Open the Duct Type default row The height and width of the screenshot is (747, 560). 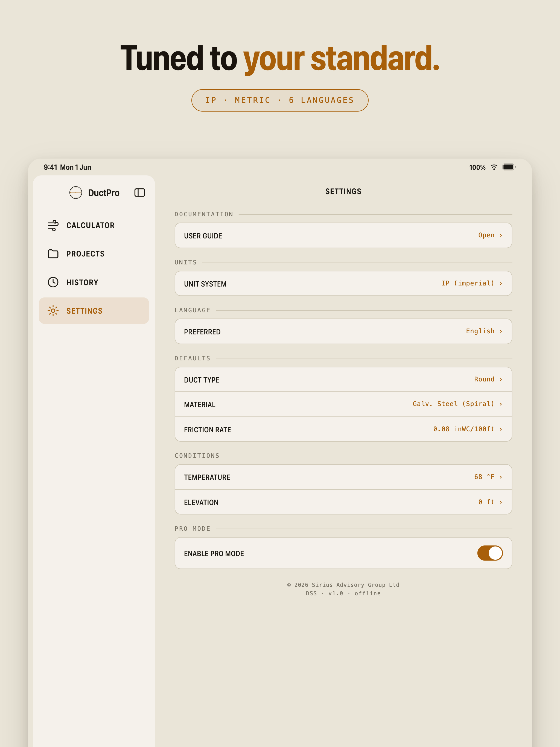(343, 380)
